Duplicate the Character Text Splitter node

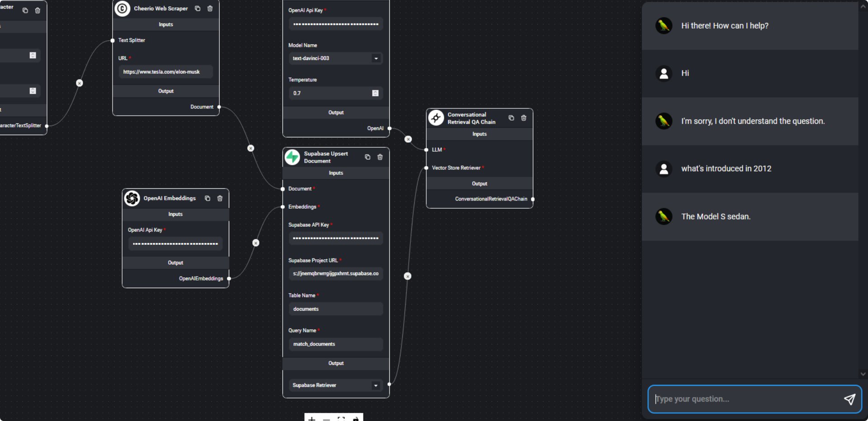point(25,10)
